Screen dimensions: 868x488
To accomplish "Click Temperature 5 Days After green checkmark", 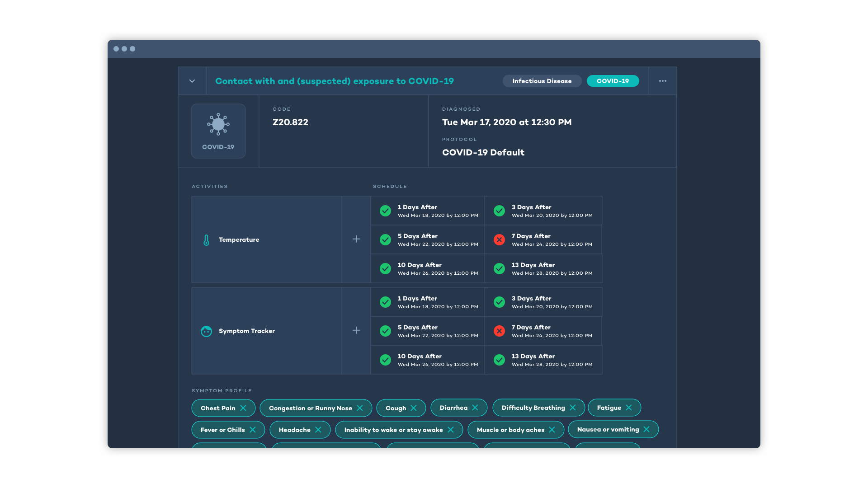I will (x=385, y=240).
